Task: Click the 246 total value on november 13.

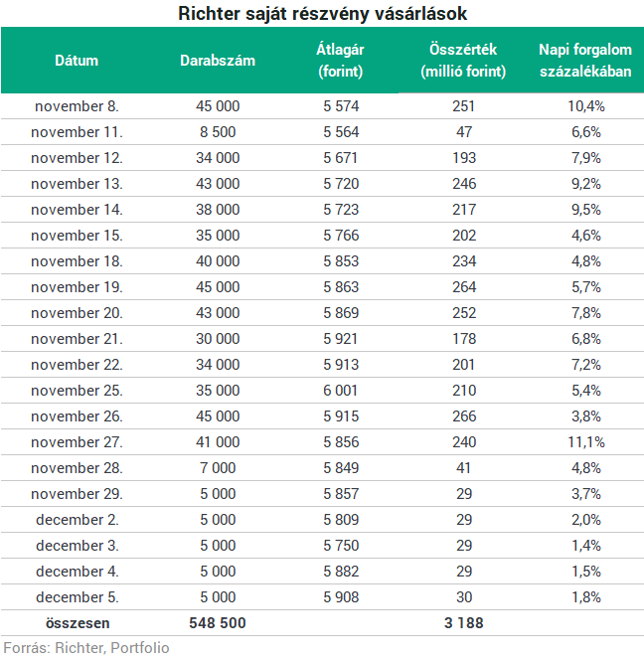Action: click(x=464, y=184)
